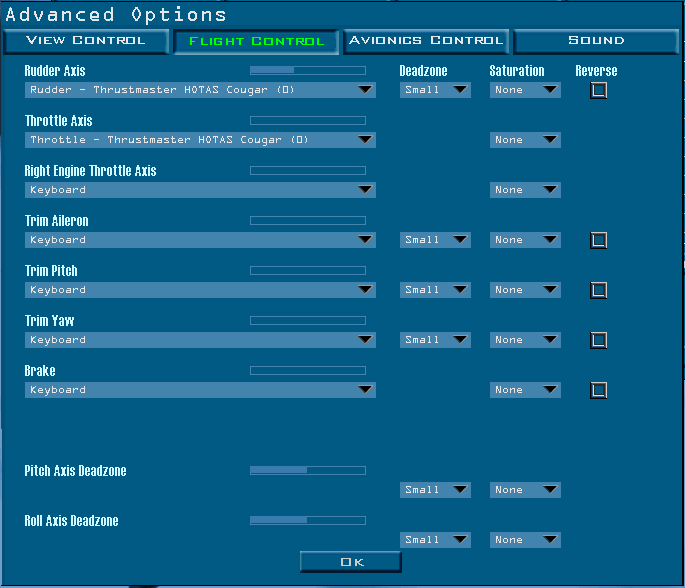Toggle Reverse checkbox for Rudder Axis
The image size is (685, 588).
[x=598, y=90]
